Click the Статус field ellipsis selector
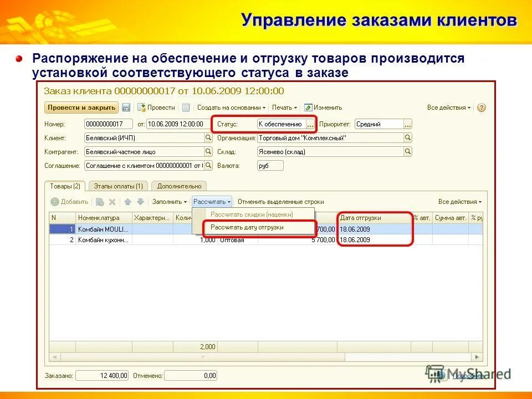The height and width of the screenshot is (399, 532). 310,124
